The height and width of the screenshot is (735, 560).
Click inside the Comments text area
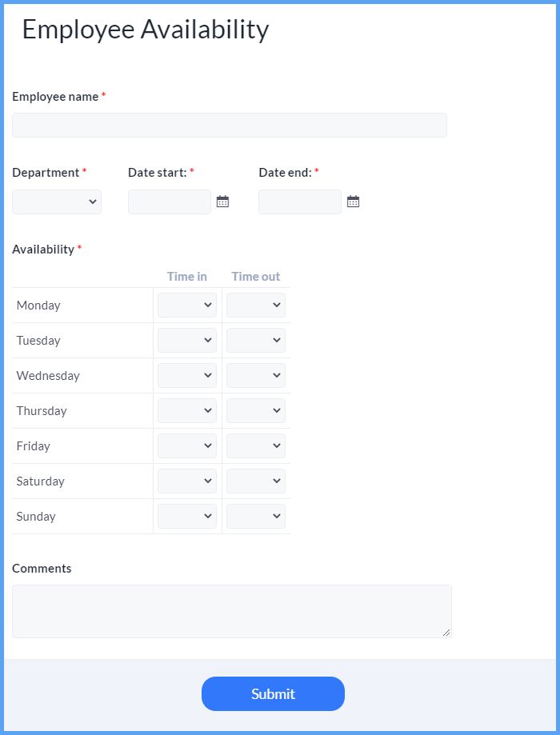pyautogui.click(x=232, y=611)
